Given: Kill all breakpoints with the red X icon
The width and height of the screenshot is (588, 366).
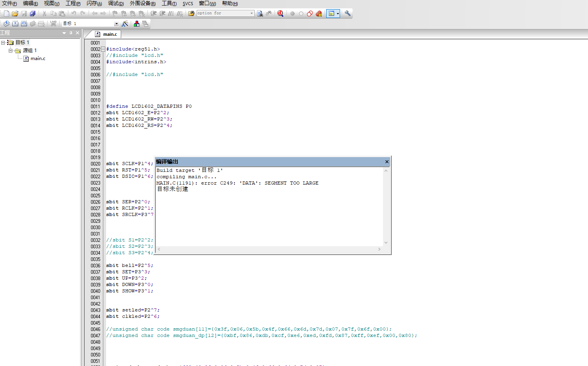Looking at the screenshot, I should click(x=319, y=14).
